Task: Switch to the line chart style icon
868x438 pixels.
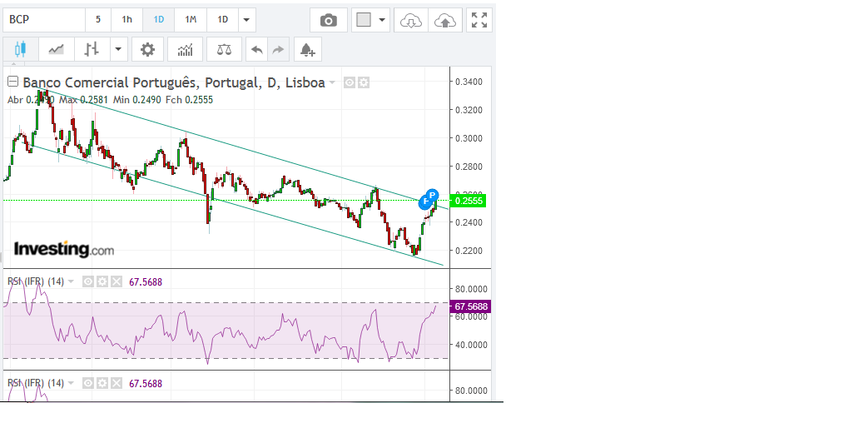Action: 56,50
